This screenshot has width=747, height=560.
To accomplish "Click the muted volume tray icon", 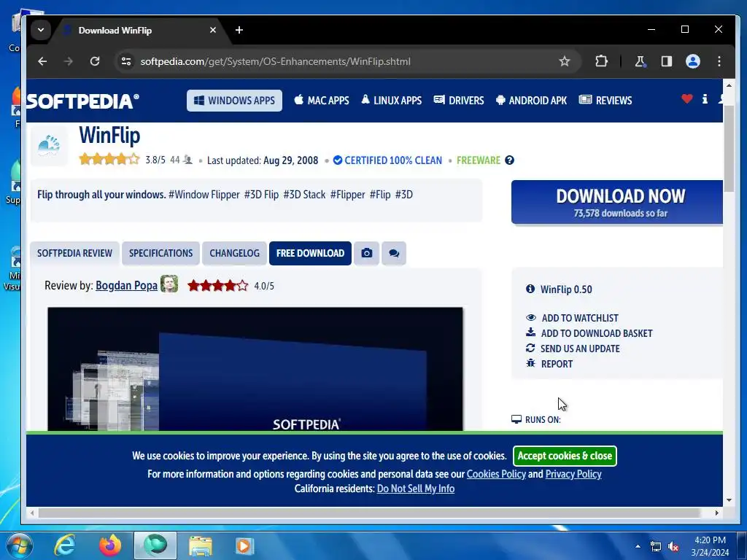I will [x=673, y=547].
